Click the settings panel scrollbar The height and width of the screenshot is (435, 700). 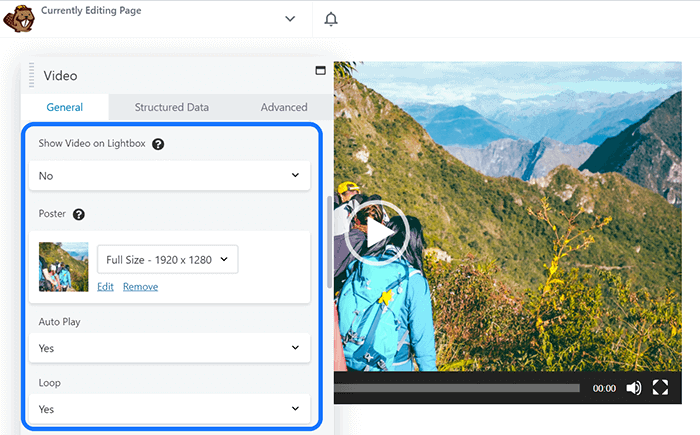(329, 242)
